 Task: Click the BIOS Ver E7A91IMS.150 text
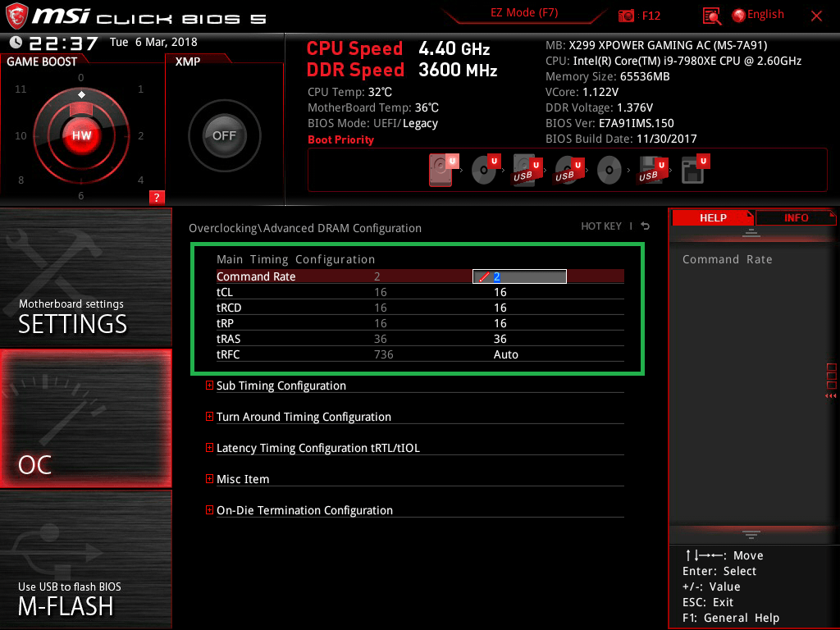(x=609, y=123)
